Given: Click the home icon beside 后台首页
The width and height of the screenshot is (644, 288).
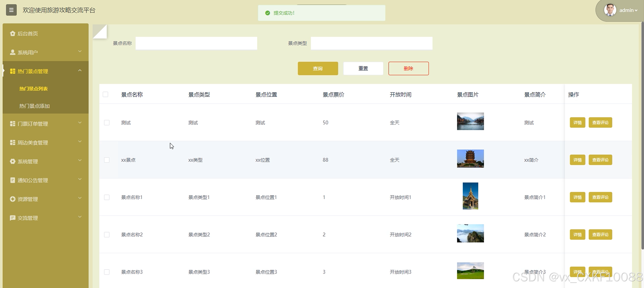Looking at the screenshot, I should point(13,33).
